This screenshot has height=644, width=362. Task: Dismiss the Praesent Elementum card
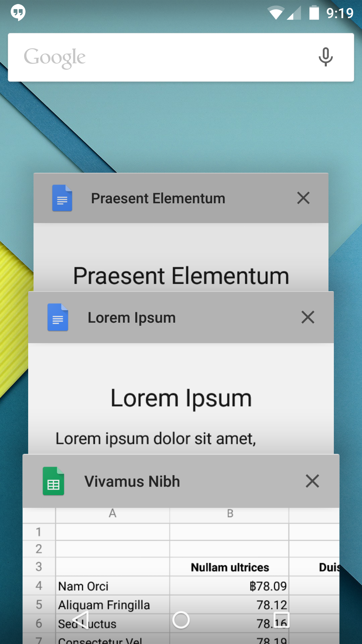(303, 198)
